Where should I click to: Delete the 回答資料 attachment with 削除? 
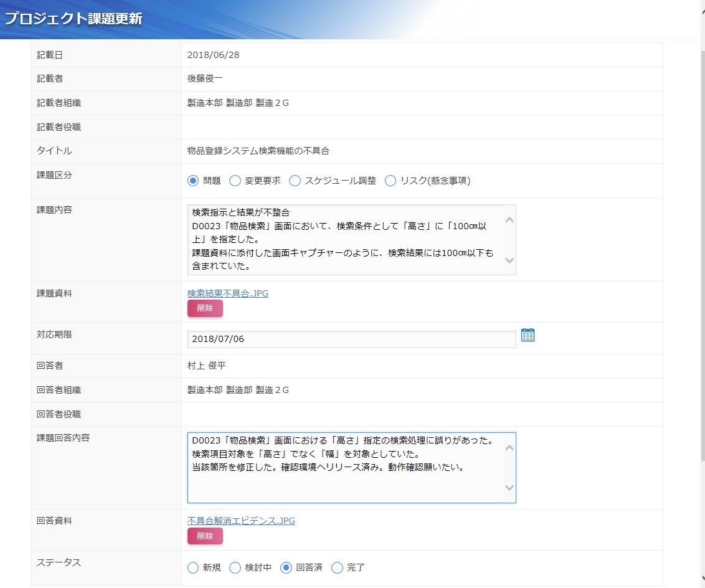(205, 536)
